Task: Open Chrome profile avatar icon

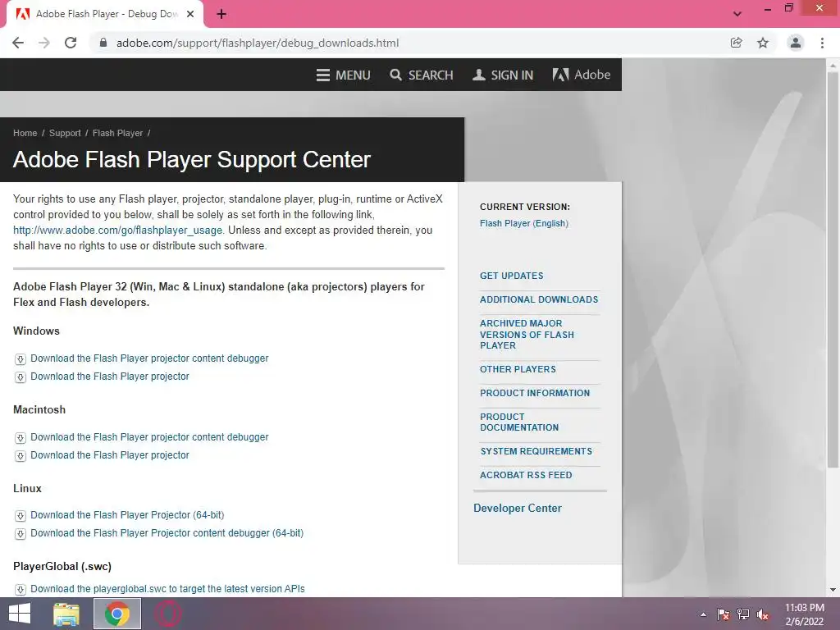Action: (x=796, y=43)
